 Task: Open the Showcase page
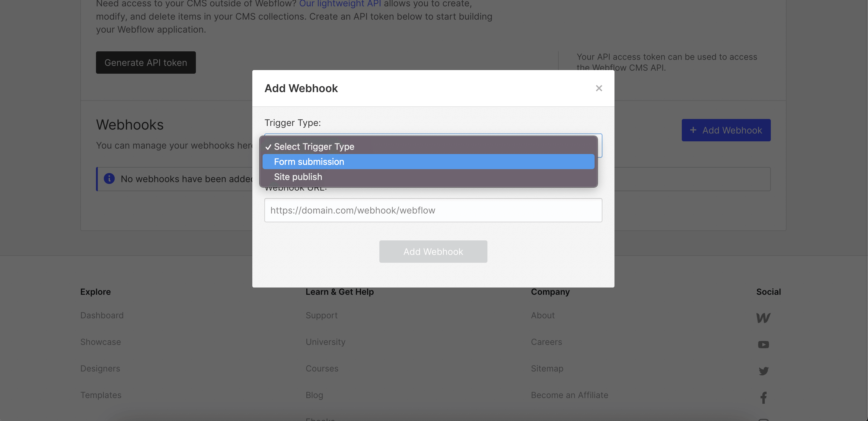101,342
